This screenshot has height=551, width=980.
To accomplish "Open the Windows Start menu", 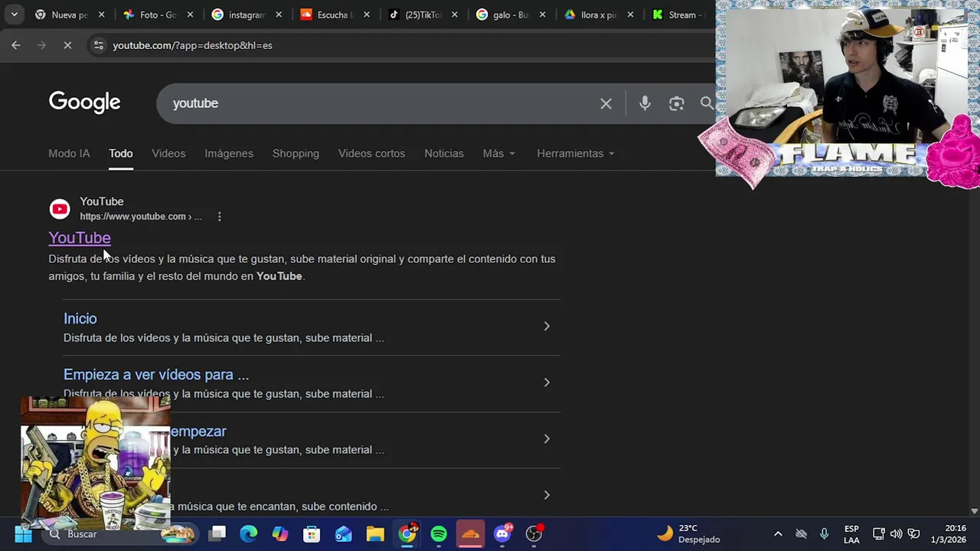I will tap(23, 533).
